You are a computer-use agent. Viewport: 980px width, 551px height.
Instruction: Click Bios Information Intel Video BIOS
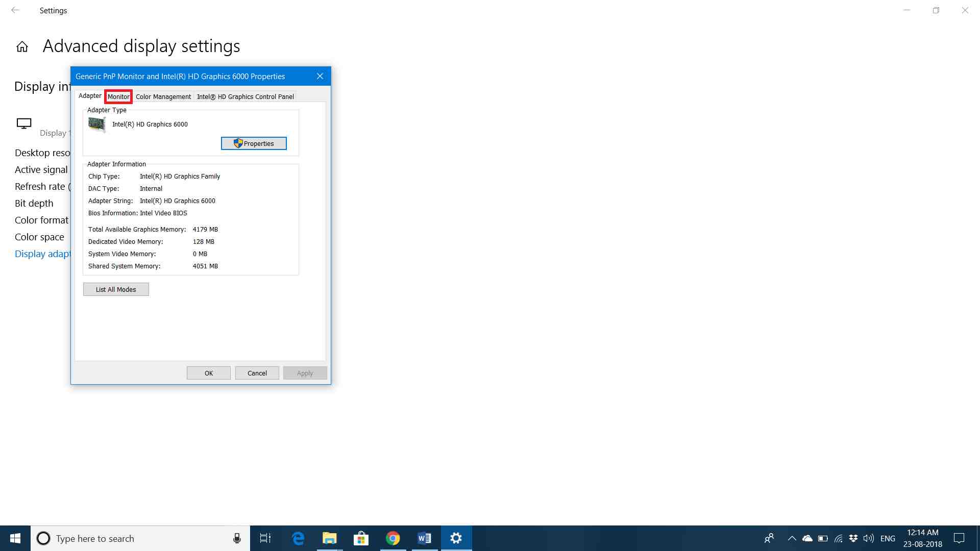(163, 213)
